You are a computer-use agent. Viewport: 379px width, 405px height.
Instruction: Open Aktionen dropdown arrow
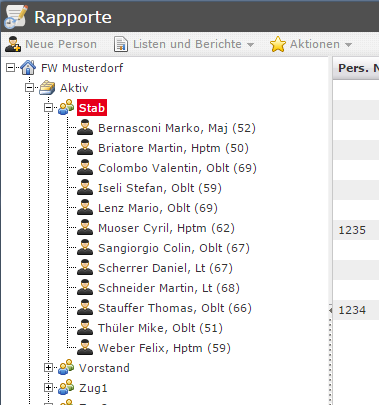(x=348, y=45)
